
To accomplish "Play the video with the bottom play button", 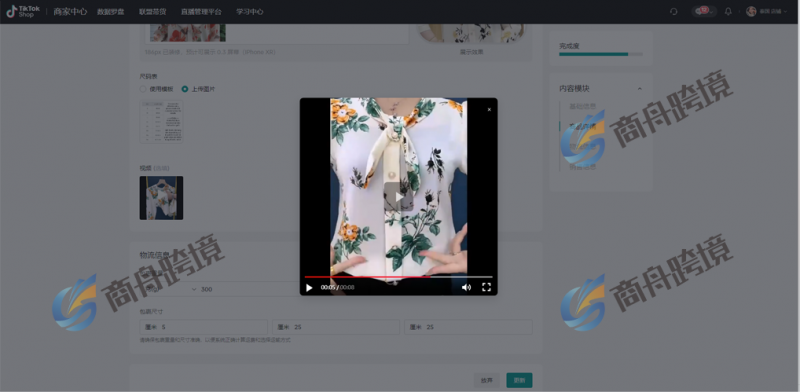I will [309, 287].
